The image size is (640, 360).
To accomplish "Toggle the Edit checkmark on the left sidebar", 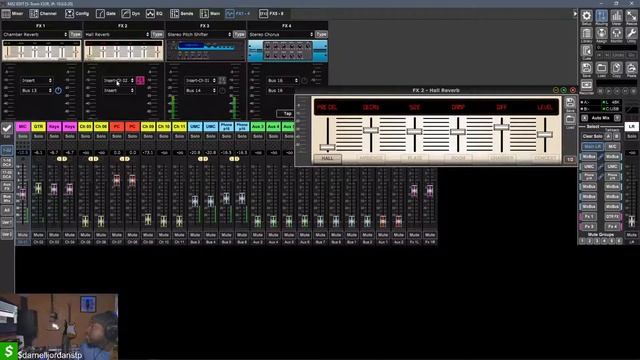I will tap(7, 130).
